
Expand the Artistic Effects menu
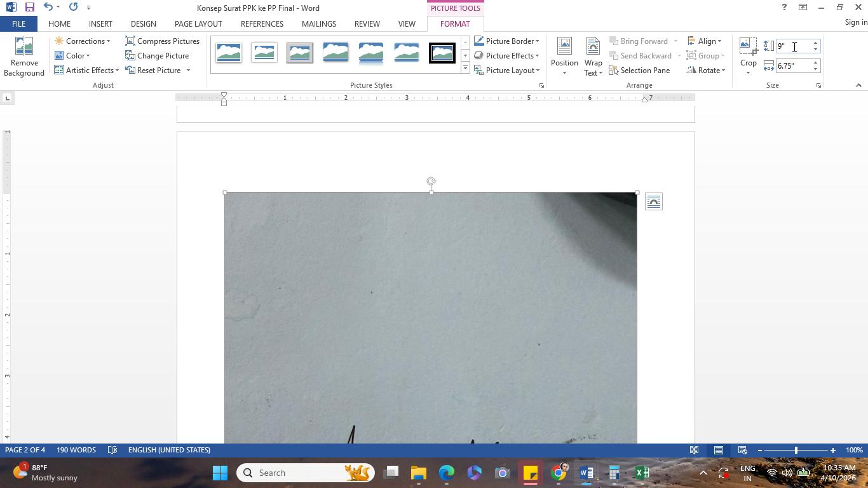pos(86,71)
